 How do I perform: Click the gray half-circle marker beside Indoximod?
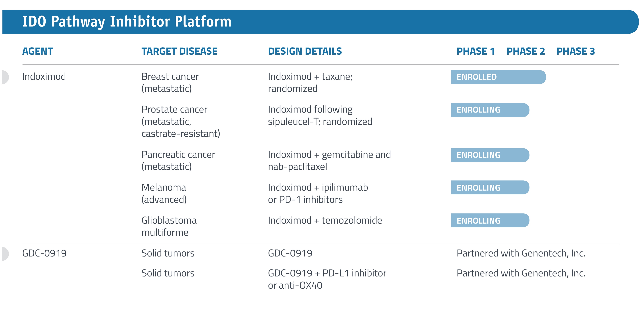point(5,77)
